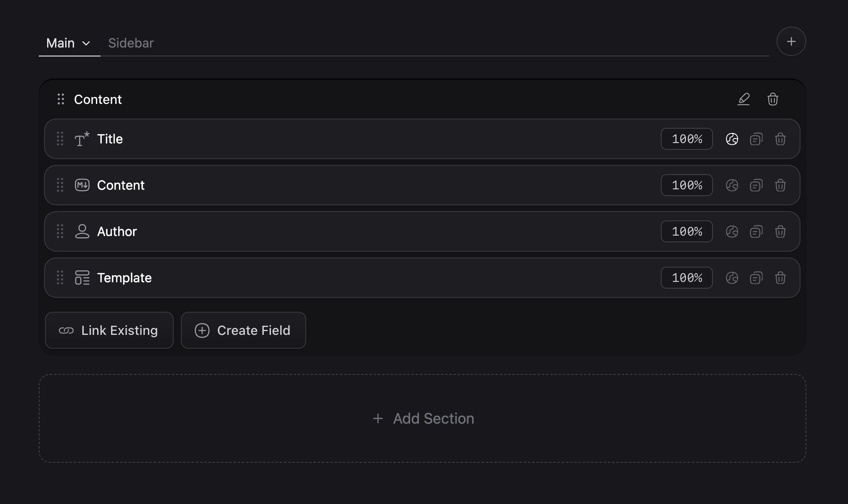Click the Create Field button
This screenshot has width=848, height=504.
tap(243, 330)
